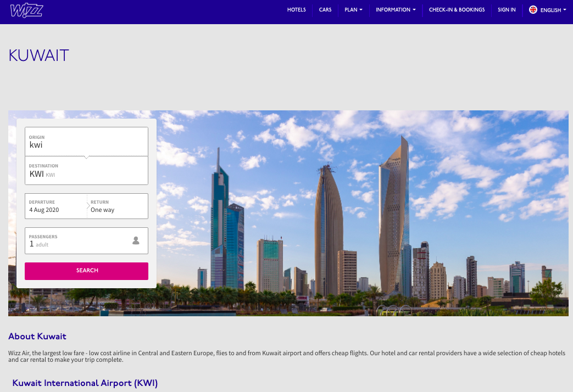Go to Check-in & Bookings

pos(457,10)
